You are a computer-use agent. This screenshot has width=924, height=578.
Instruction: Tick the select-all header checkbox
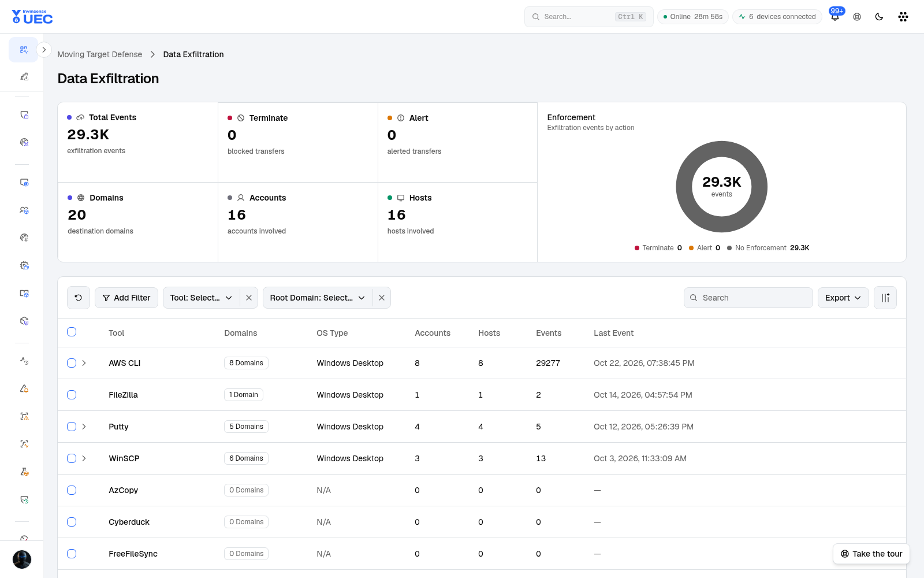point(72,332)
